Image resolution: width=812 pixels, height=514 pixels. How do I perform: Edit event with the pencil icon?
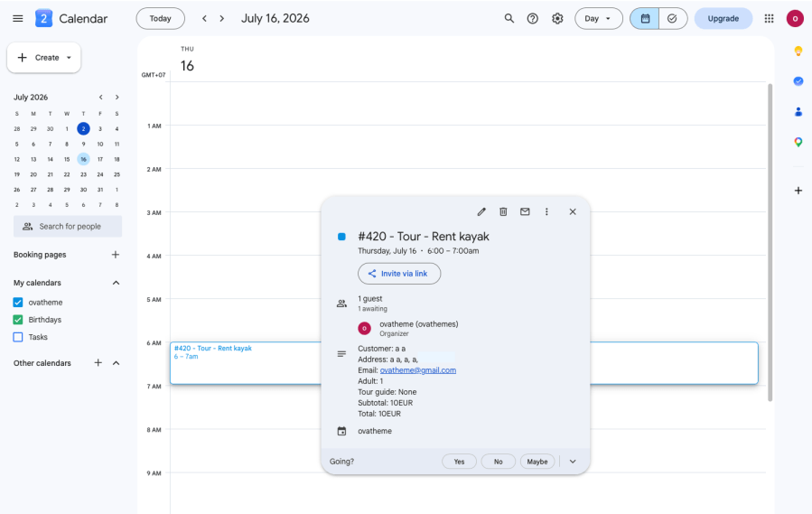tap(481, 211)
